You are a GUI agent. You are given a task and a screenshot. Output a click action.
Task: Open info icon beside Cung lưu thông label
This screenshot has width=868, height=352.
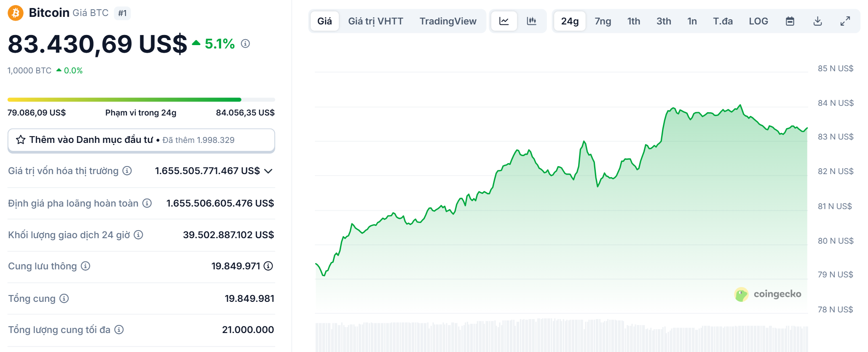[x=86, y=266]
